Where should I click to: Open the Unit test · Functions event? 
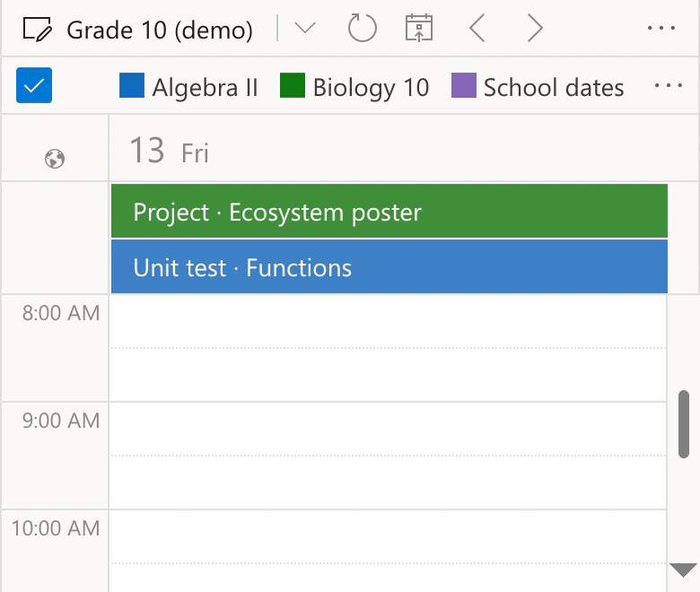pos(389,266)
